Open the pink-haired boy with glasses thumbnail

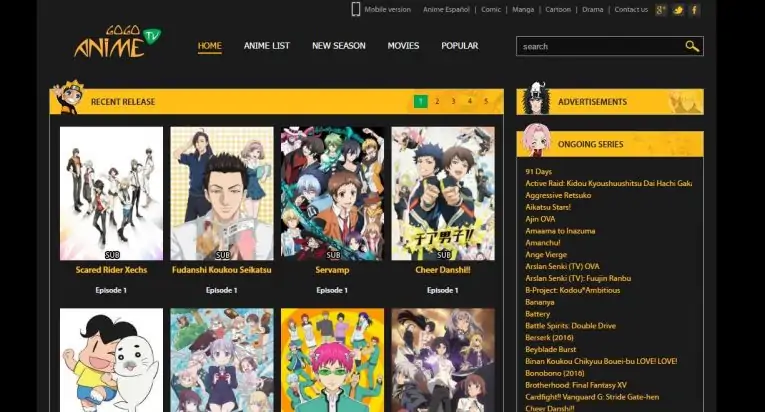(x=332, y=360)
